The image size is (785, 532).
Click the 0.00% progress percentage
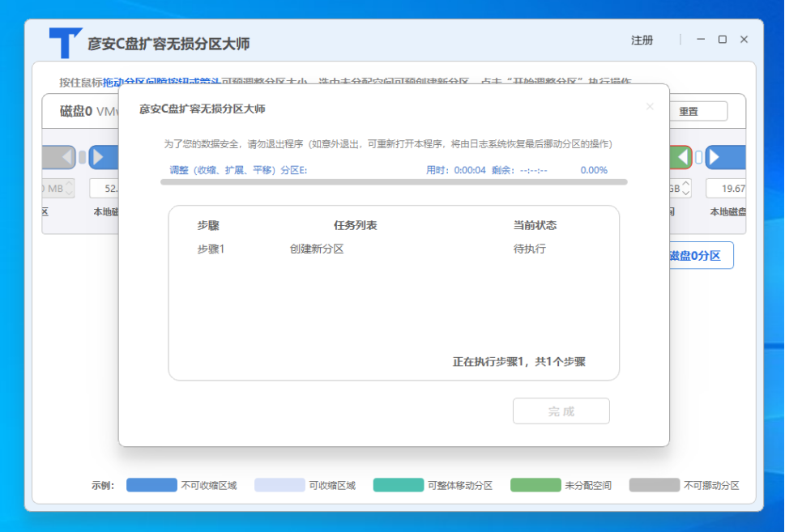tap(594, 170)
